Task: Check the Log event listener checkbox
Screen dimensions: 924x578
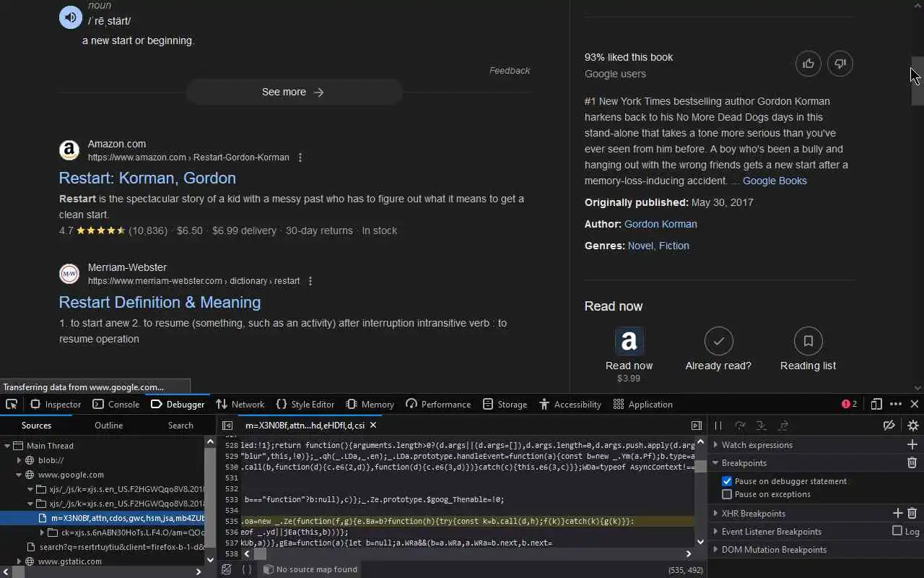Action: tap(897, 531)
